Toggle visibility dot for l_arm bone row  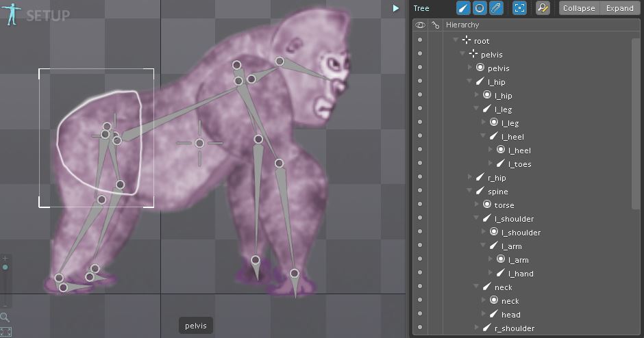(420, 246)
